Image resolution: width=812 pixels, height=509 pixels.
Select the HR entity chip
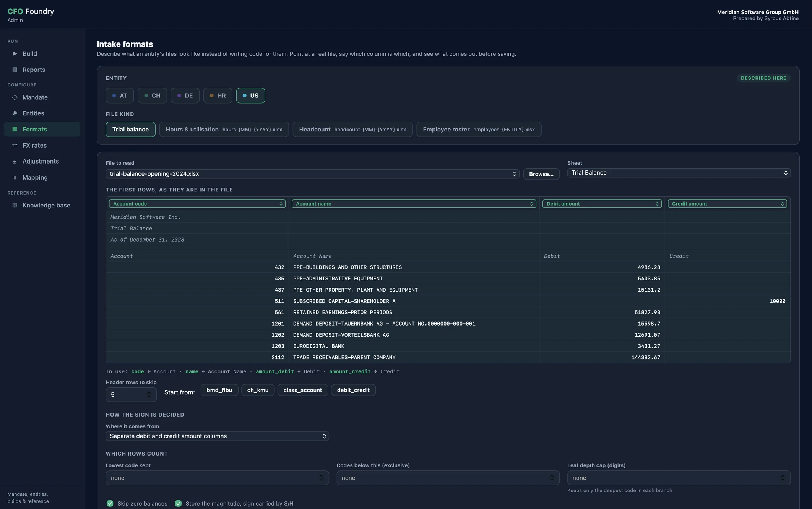[218, 96]
